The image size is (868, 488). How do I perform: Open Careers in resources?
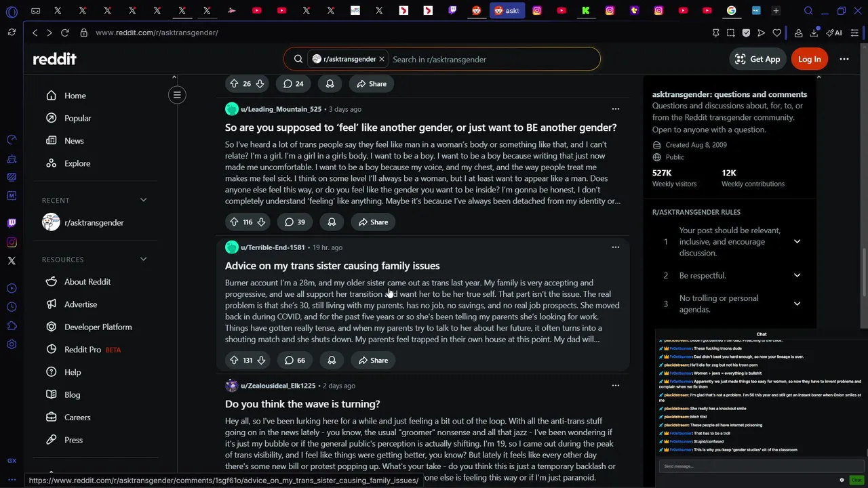(x=77, y=418)
